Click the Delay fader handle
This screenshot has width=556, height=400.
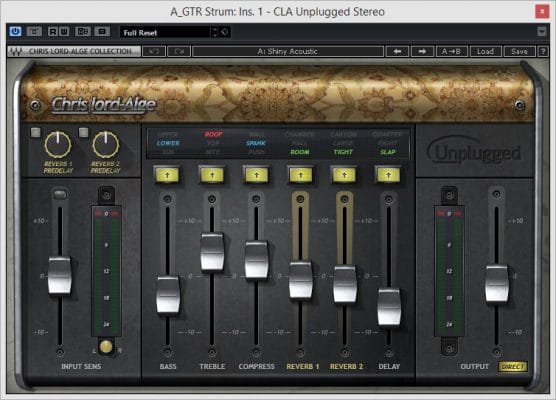(x=389, y=307)
